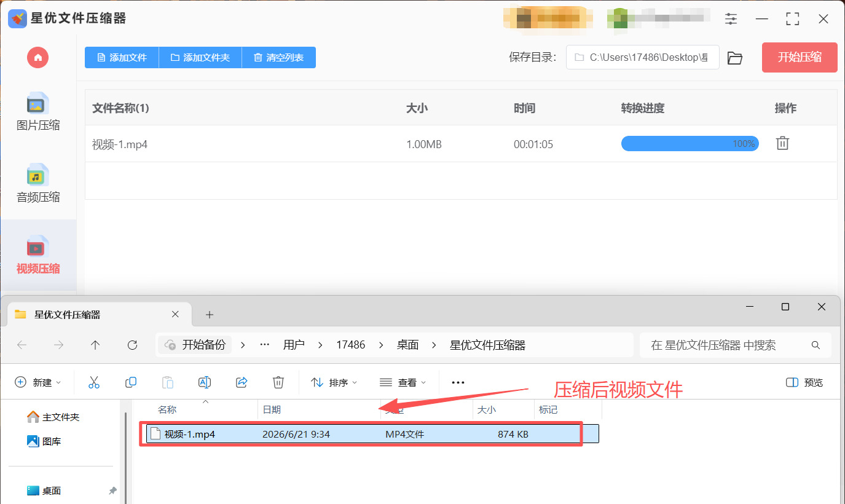
Task: Click the 开始压缩 button
Action: (800, 57)
